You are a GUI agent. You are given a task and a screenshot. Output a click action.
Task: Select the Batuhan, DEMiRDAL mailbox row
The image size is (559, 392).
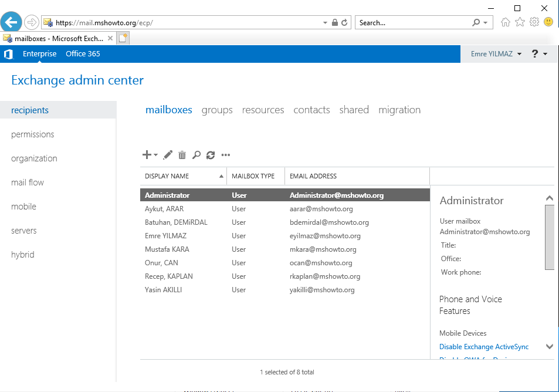[285, 222]
